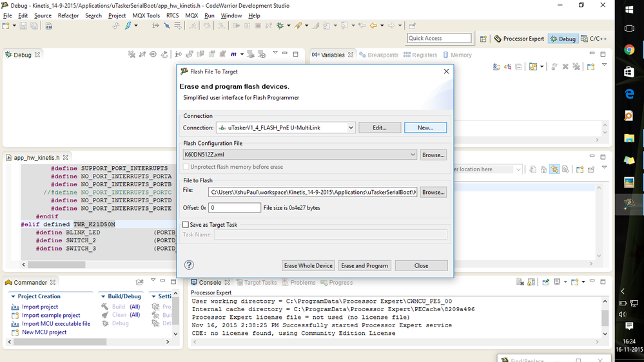Click Show Logical Structure icon in Variables view
This screenshot has width=644, height=362.
[x=507, y=66]
